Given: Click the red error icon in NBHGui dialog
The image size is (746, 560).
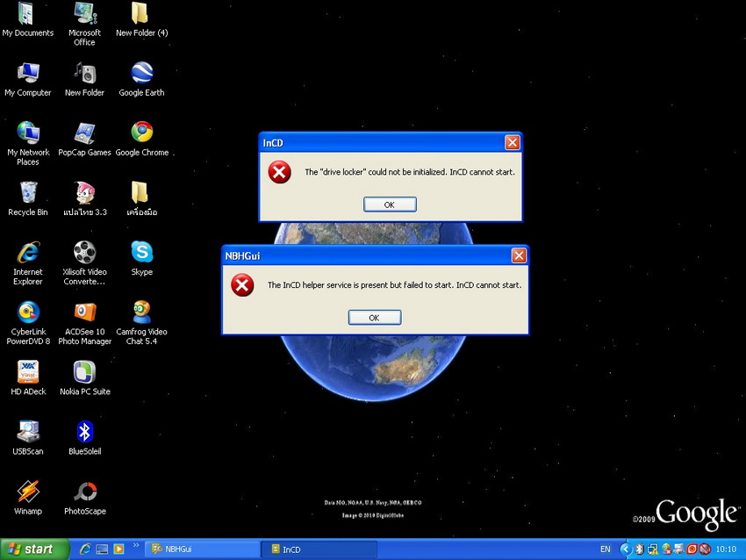Looking at the screenshot, I should [x=242, y=284].
